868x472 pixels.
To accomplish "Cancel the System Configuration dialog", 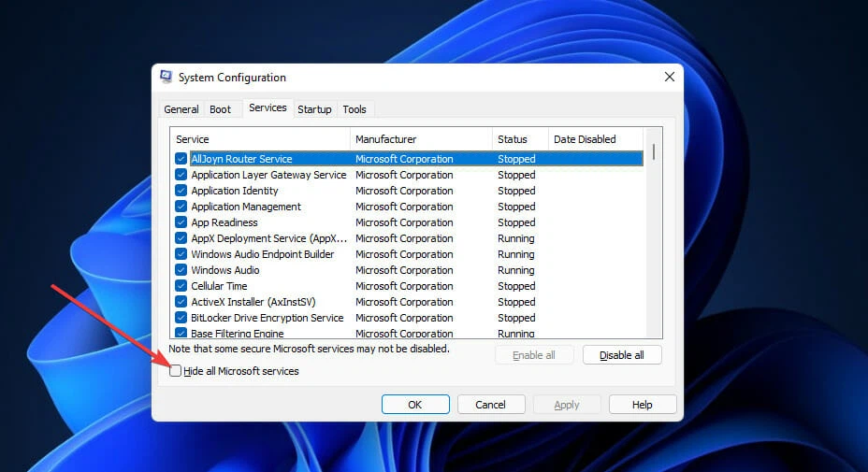I will tap(490, 405).
